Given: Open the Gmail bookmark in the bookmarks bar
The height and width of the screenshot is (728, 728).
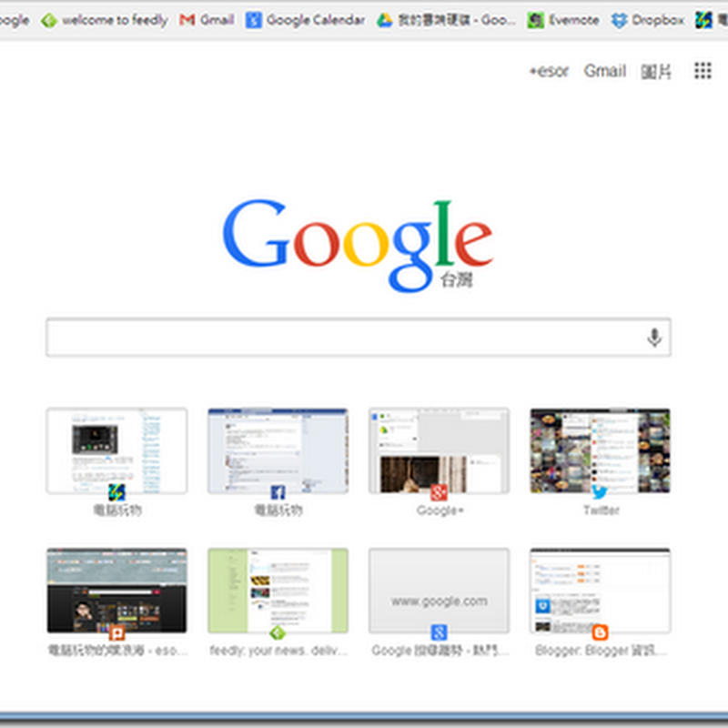Looking at the screenshot, I should coord(207,20).
